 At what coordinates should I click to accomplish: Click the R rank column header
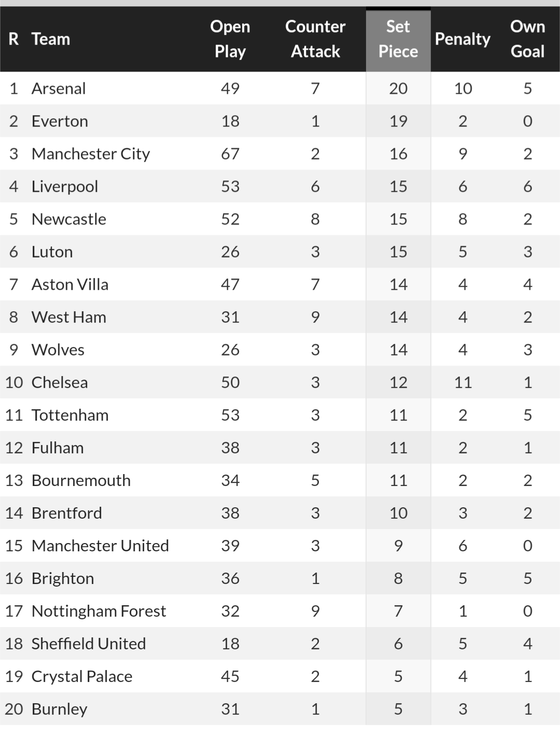click(13, 39)
